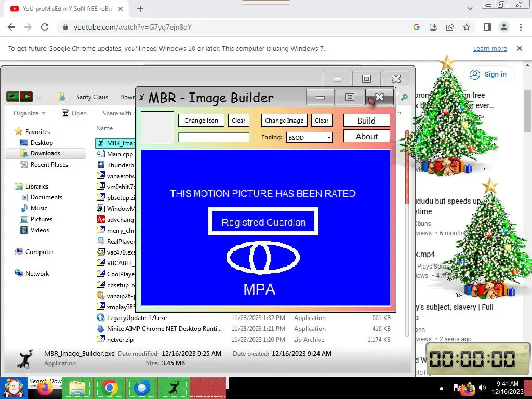Click the Explorer green search magnifier icon
The width and height of the screenshot is (532, 399).
pyautogui.click(x=404, y=97)
